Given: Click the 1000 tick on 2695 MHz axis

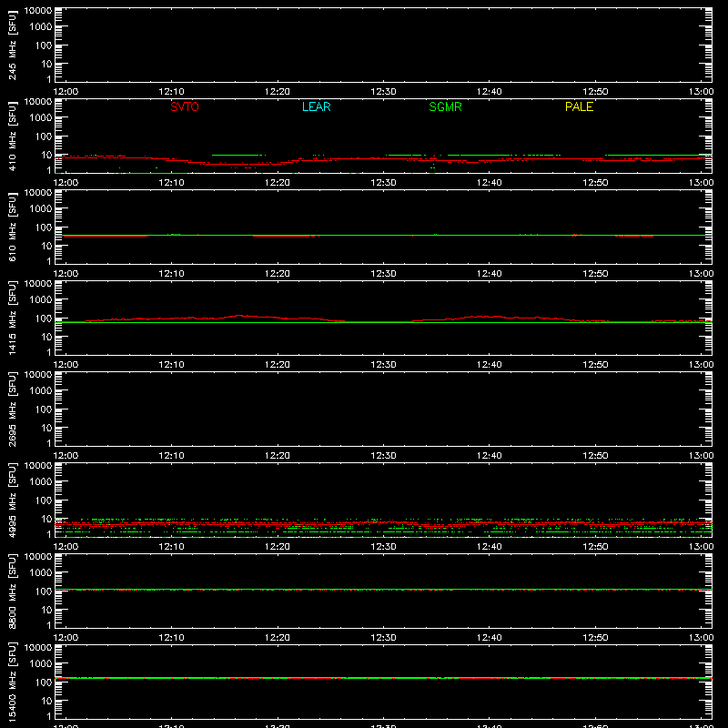Looking at the screenshot, I should tap(41, 391).
